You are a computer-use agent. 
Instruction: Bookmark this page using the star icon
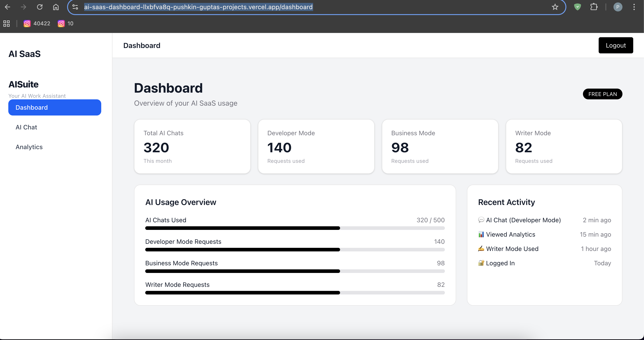555,7
